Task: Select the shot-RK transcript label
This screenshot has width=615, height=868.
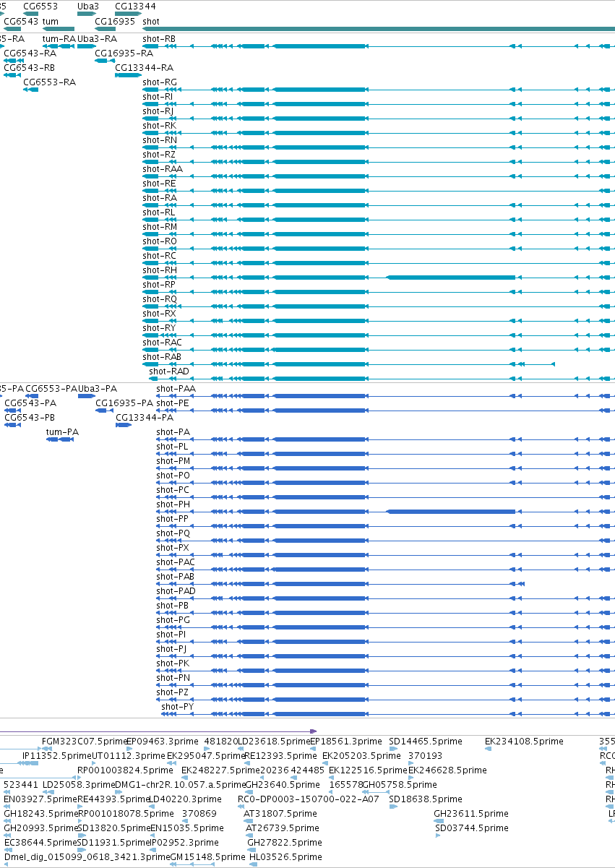Action: [x=159, y=125]
